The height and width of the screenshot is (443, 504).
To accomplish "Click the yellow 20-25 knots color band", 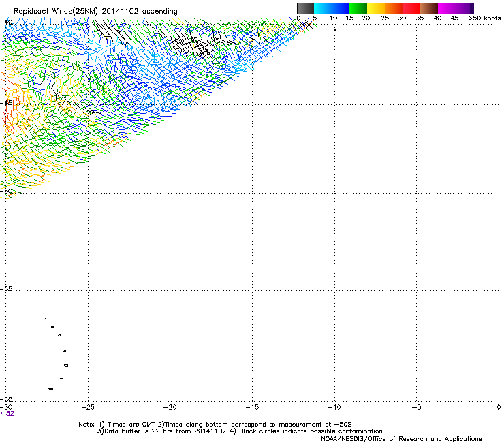I will (x=376, y=8).
